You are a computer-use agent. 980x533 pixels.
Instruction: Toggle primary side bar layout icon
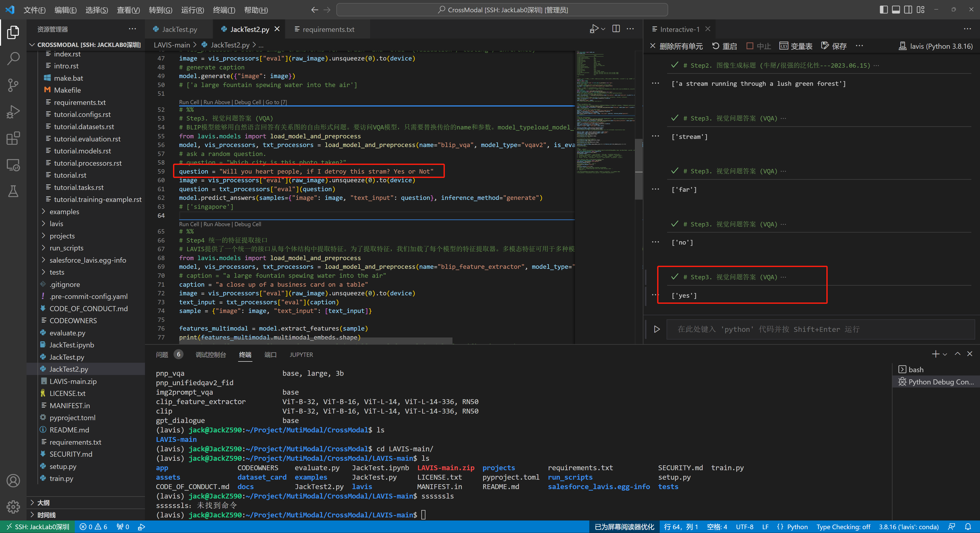point(884,10)
